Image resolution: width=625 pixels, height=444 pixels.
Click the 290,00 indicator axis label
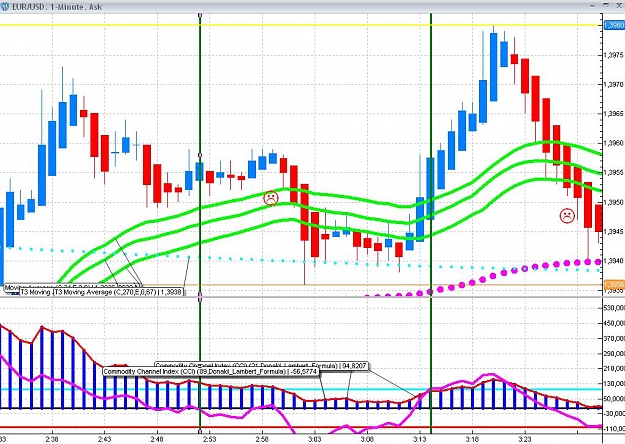pos(615,354)
